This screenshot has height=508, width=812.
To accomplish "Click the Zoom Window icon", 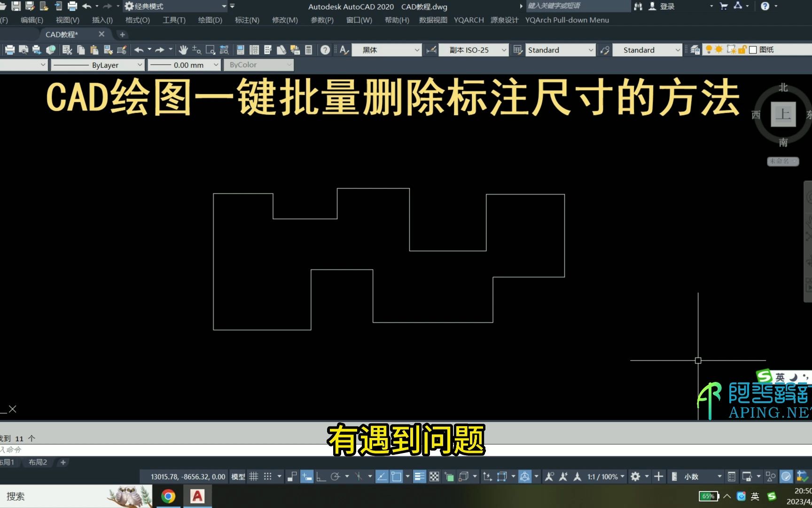I will 211,50.
